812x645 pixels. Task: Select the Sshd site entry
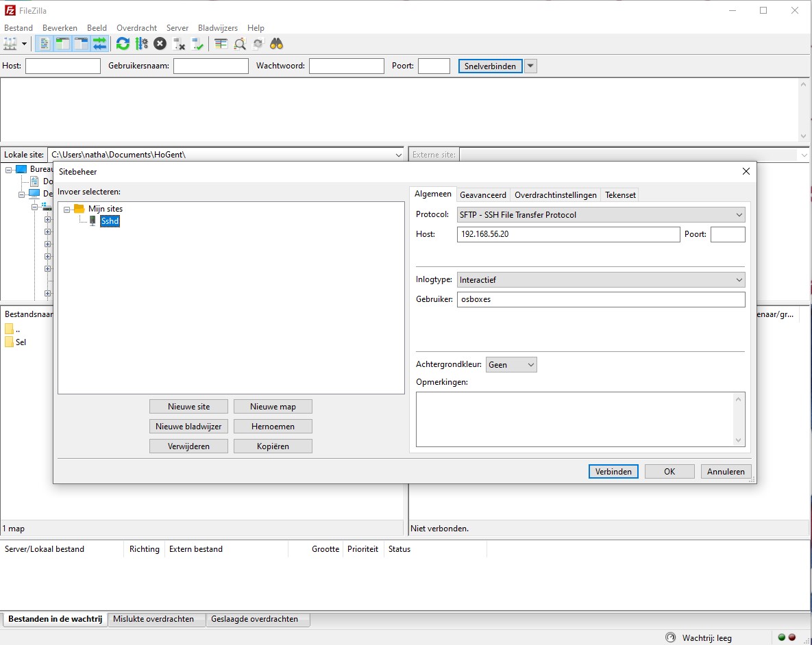click(110, 221)
